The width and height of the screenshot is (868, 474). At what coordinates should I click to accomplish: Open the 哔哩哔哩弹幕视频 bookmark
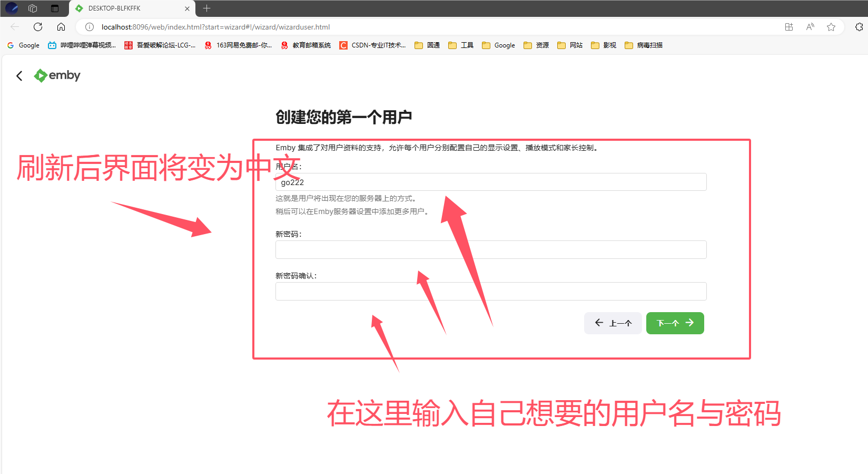point(82,45)
